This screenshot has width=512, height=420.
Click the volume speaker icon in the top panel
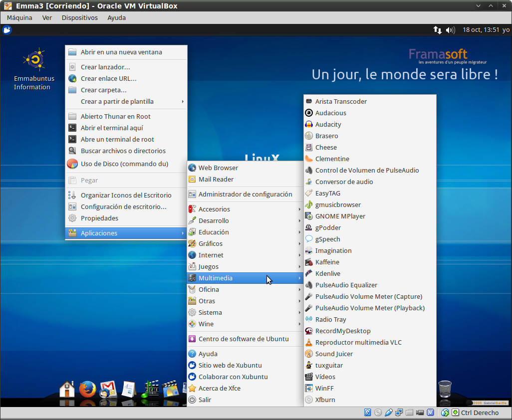pos(451,30)
